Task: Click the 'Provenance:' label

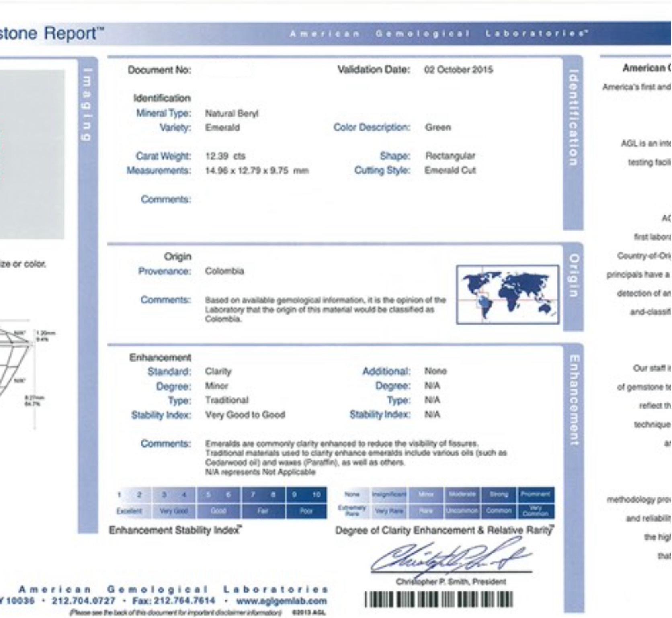Action: pyautogui.click(x=165, y=271)
